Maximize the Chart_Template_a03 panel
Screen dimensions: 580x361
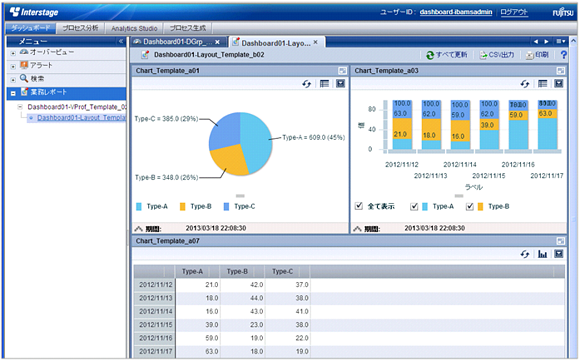[561, 71]
